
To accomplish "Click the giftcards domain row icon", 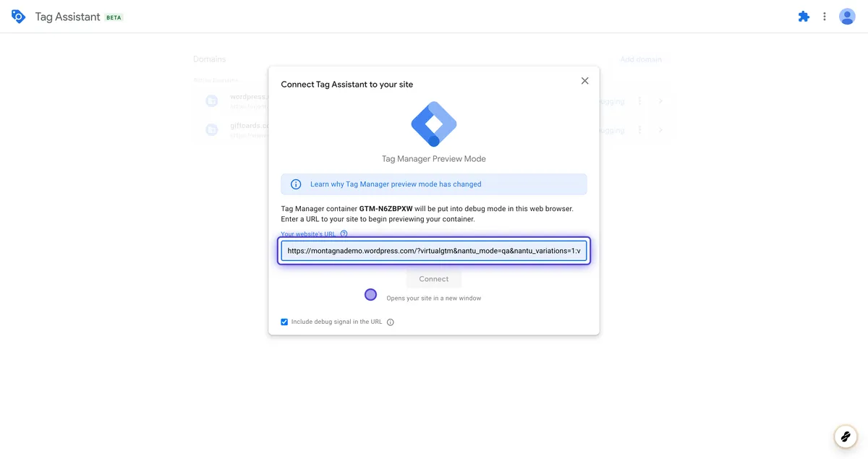I will pyautogui.click(x=211, y=130).
